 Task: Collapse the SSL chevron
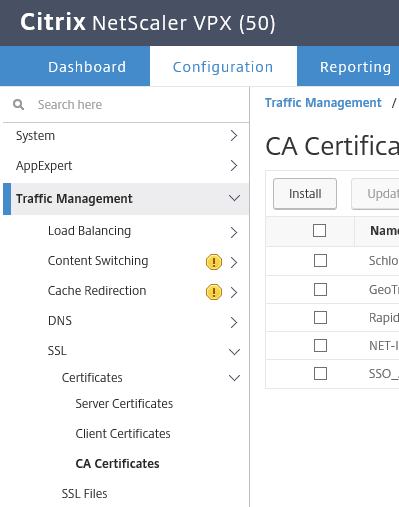(234, 352)
